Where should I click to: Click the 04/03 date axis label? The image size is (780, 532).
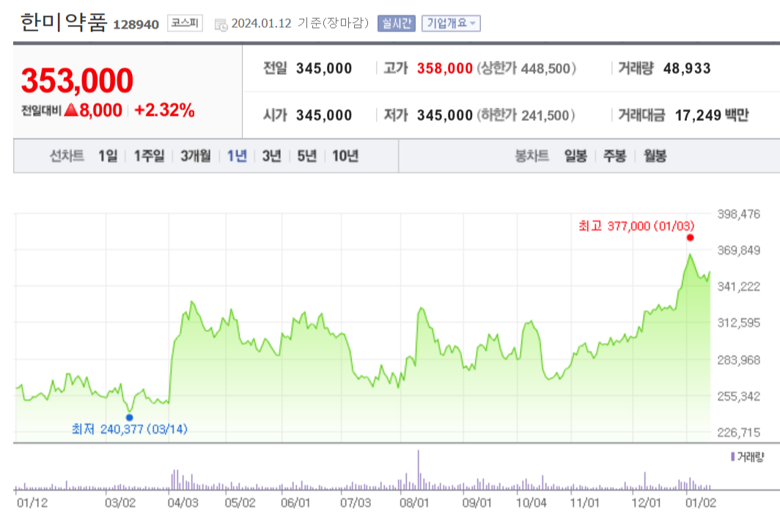click(183, 503)
